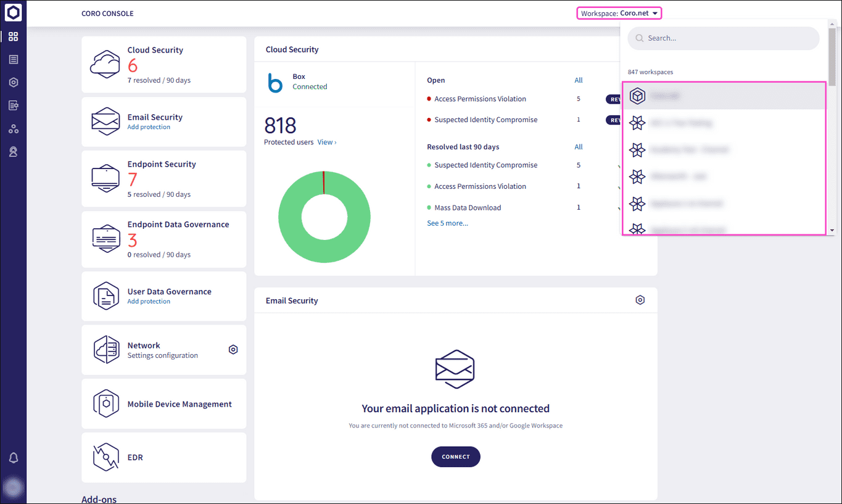Open the notifications bell icon

[13, 458]
